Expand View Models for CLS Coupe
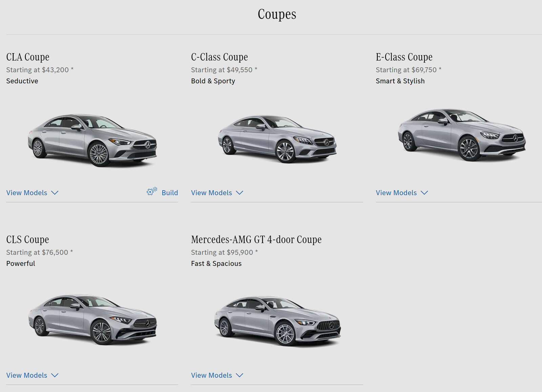The width and height of the screenshot is (542, 392). tap(32, 375)
